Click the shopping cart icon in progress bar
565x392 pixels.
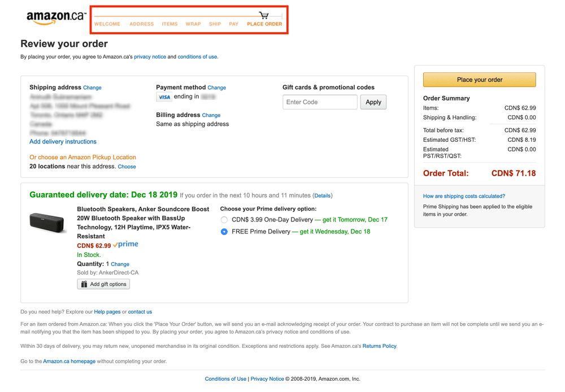coord(263,16)
